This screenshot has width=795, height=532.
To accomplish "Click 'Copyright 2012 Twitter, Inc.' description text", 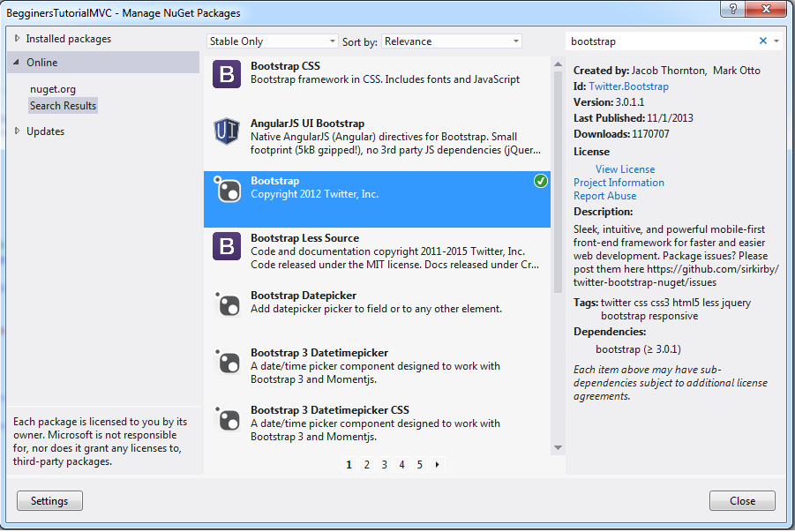I will 314,194.
